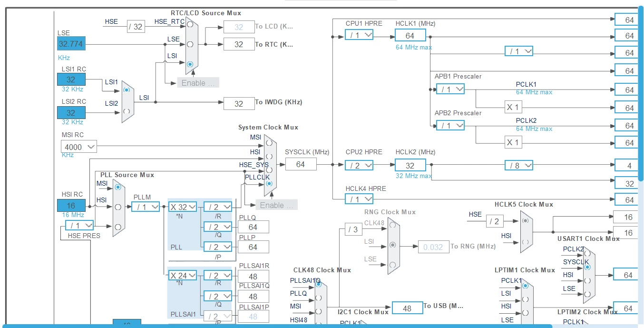Select LSE in USART1 Clock Mux
The width and height of the screenshot is (644, 328).
[x=587, y=293]
